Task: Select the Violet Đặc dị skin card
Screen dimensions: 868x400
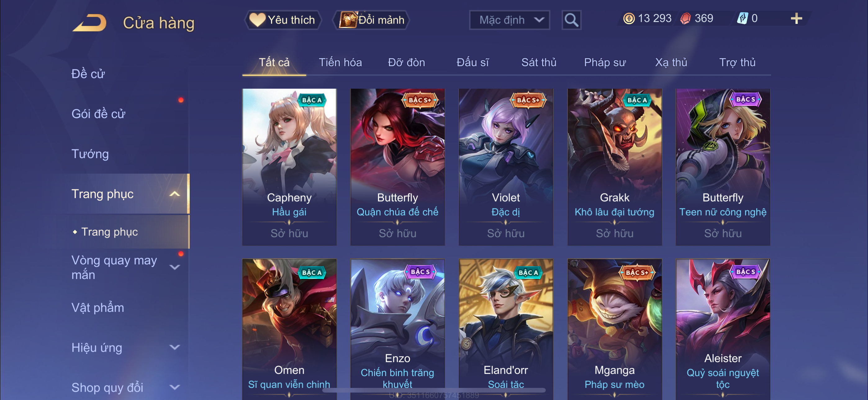Action: click(x=506, y=167)
